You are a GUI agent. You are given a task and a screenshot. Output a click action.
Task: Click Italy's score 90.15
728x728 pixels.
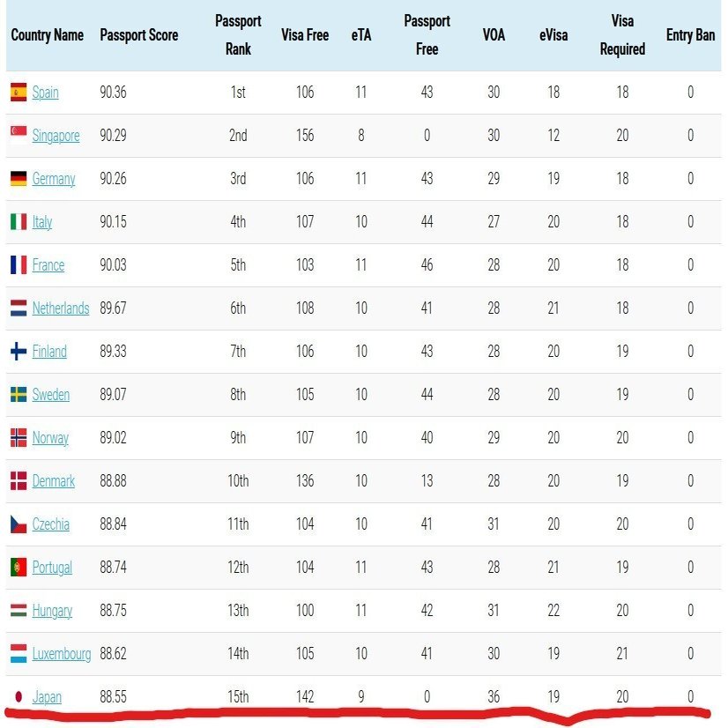[x=113, y=221]
